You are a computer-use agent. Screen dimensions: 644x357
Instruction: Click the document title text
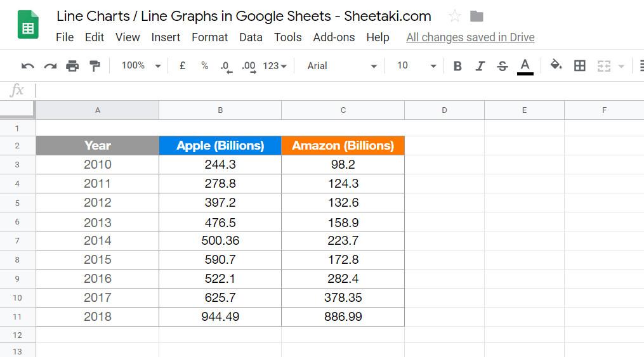click(x=244, y=16)
